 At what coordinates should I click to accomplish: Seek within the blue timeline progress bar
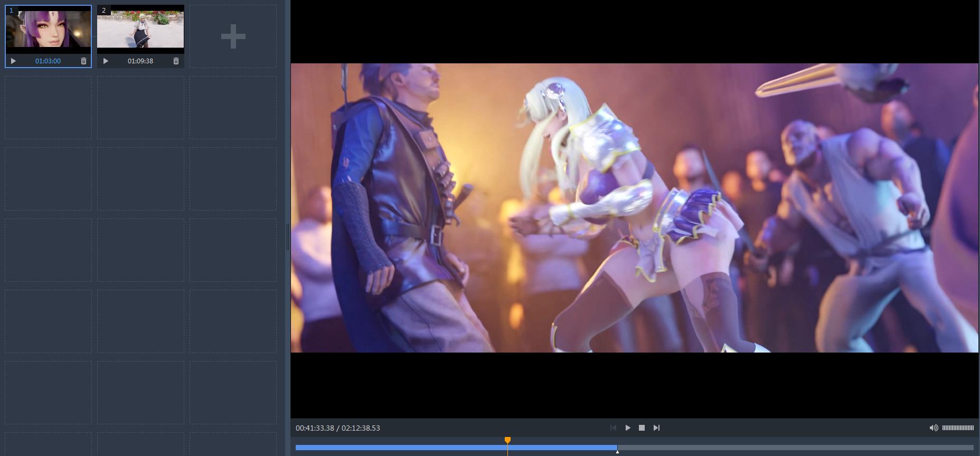coord(456,448)
